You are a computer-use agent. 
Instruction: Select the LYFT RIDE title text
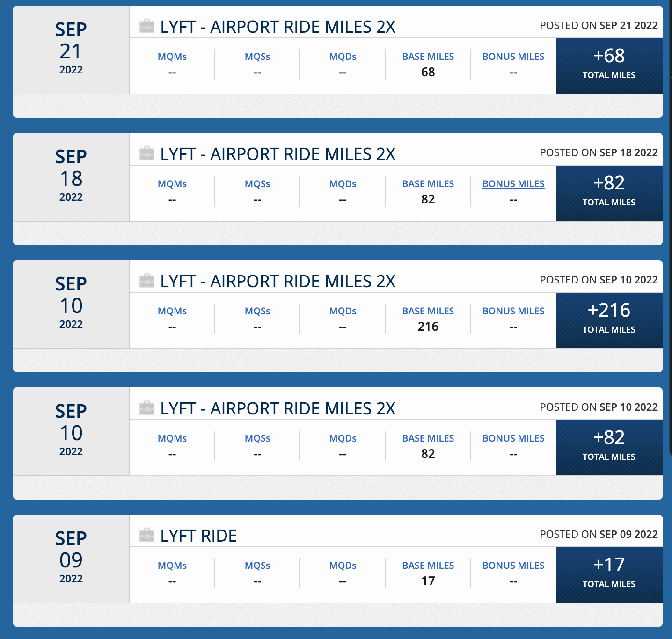click(x=197, y=535)
